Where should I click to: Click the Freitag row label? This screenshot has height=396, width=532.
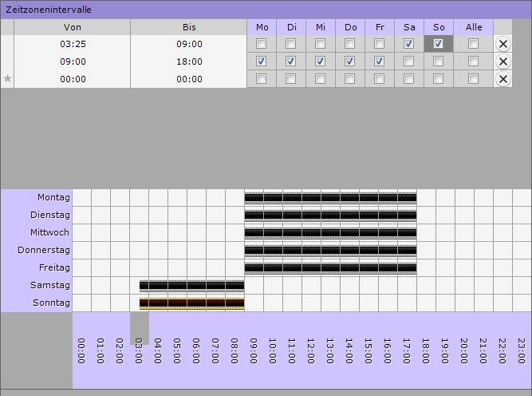click(54, 268)
